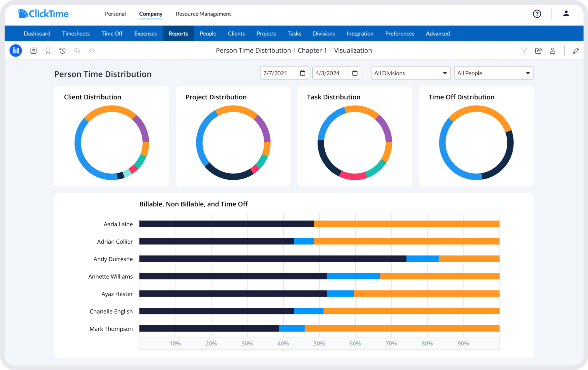Open Resource Management section
The image size is (588, 370).
click(x=203, y=14)
